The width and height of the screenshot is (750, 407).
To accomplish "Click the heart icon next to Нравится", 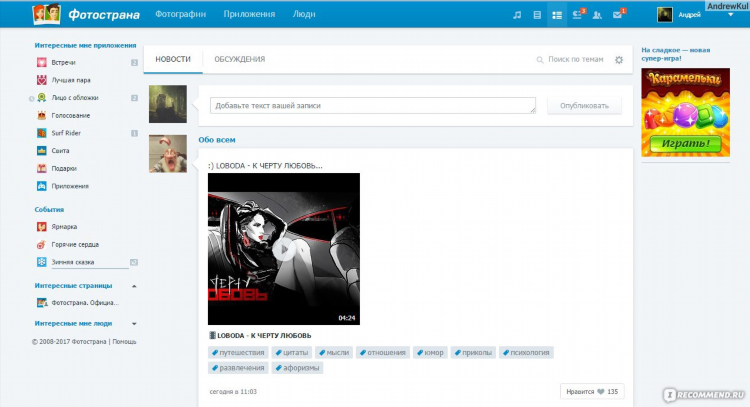I will point(601,392).
